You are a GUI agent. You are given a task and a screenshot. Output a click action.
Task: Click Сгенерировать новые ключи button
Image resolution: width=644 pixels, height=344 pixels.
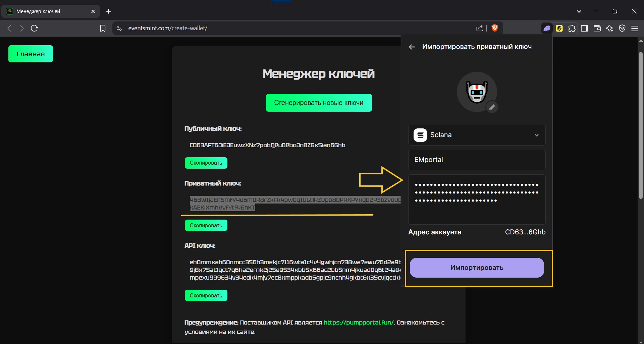[319, 103]
